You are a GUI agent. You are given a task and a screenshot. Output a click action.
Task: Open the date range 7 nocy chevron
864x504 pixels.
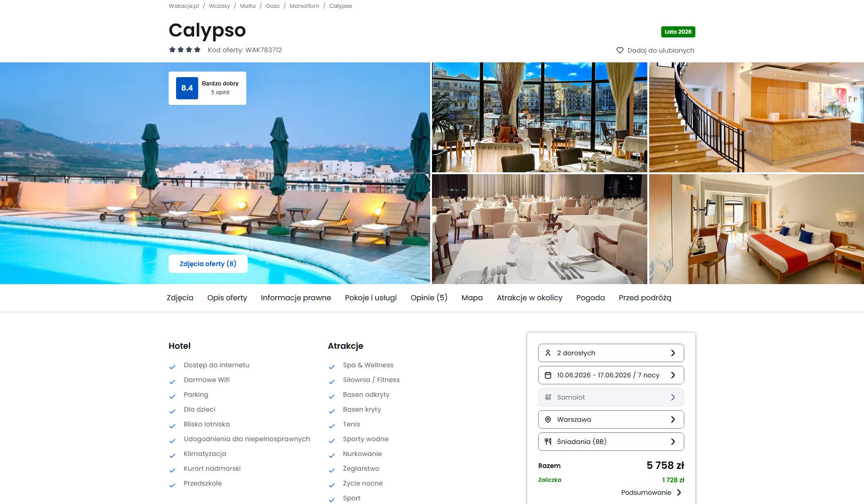click(673, 375)
